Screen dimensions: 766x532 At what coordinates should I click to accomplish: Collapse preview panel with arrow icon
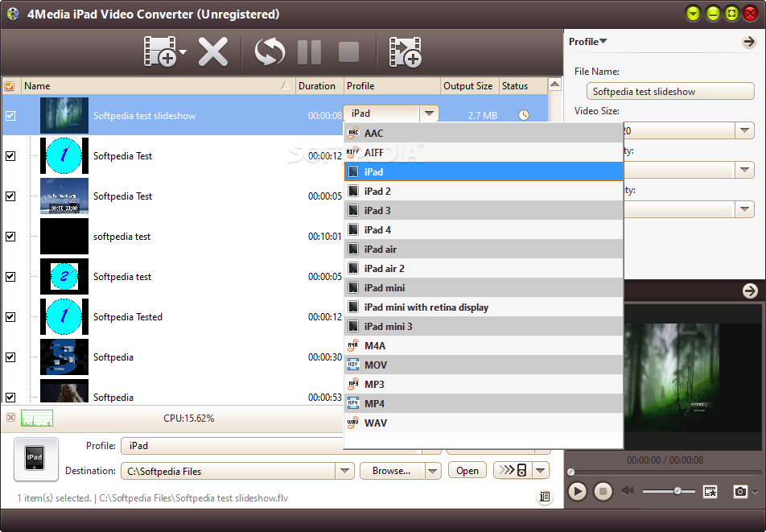[749, 291]
